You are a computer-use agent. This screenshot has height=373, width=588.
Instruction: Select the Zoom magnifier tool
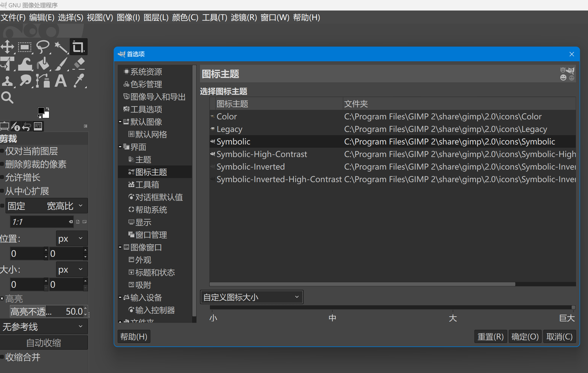[8, 97]
